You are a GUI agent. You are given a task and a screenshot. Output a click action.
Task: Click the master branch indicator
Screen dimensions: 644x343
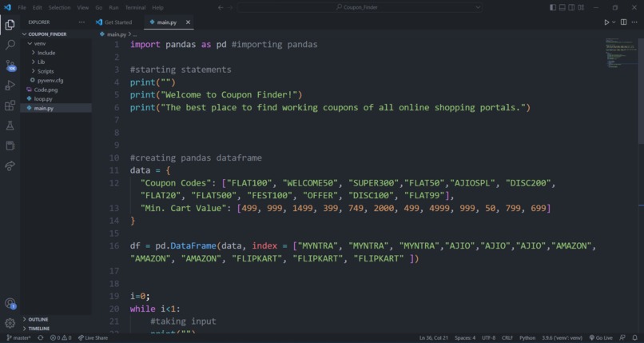click(x=19, y=337)
